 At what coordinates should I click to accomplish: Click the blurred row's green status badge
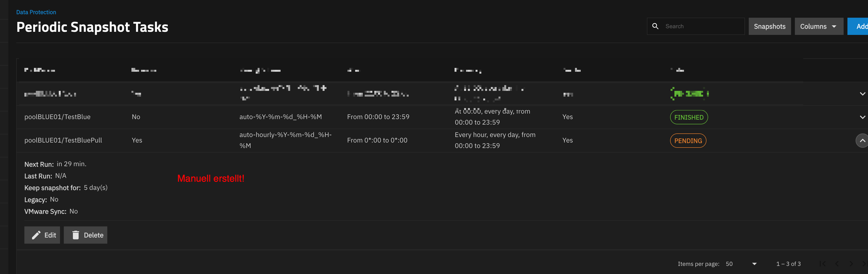[x=689, y=94]
